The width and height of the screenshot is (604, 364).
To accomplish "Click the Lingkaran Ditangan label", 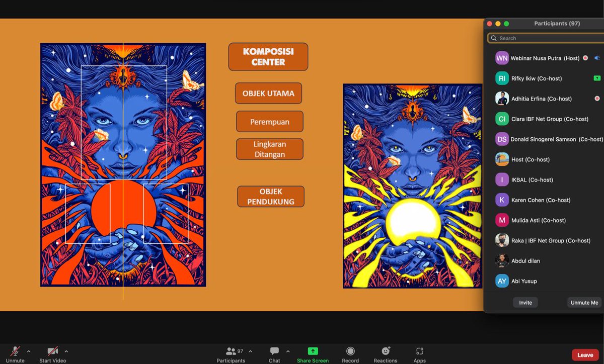I will coord(269,149).
